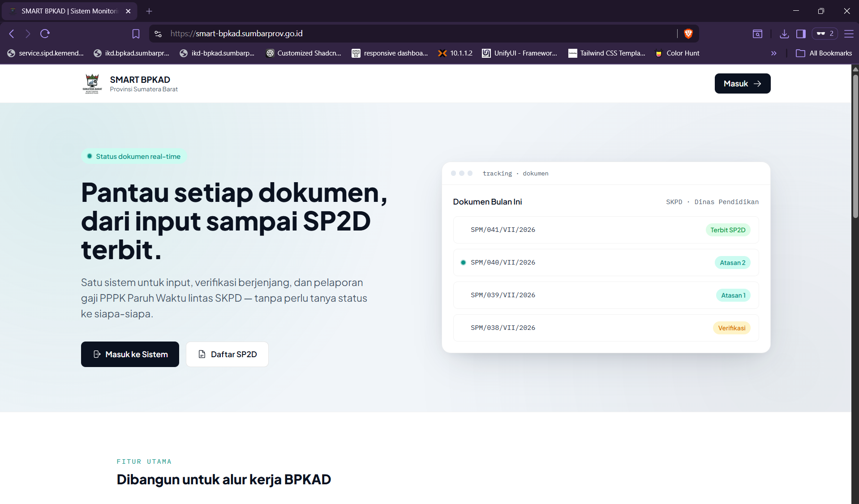859x504 pixels.
Task: Click the tracking · dokumen card title
Action: click(515, 173)
